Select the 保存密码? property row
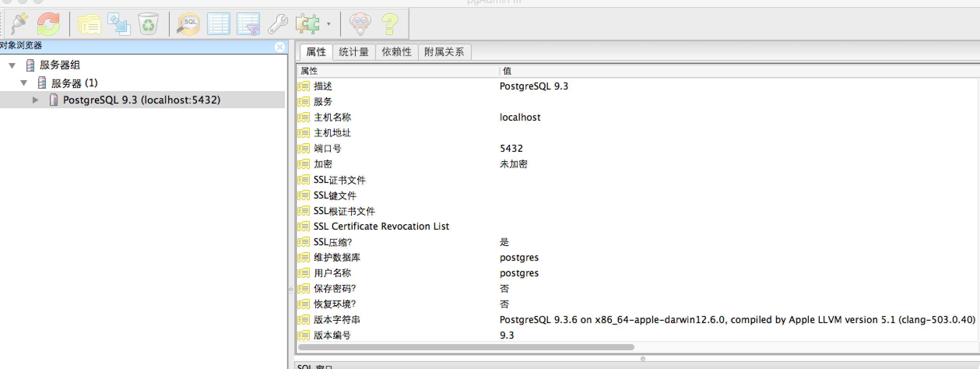 point(638,288)
